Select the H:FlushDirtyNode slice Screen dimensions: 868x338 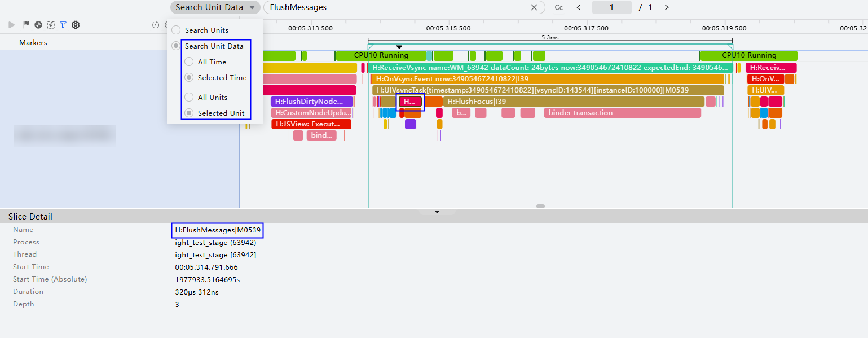(x=312, y=102)
